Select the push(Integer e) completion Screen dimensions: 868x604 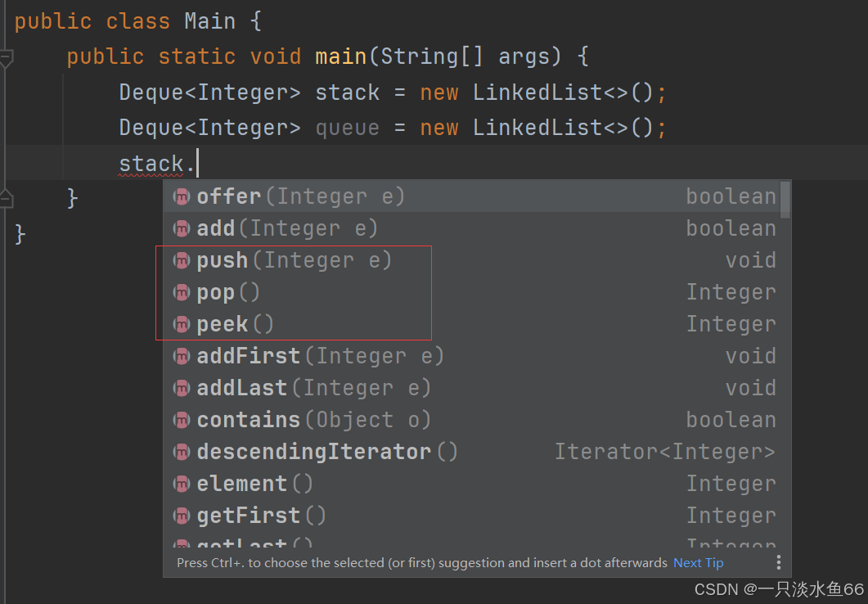click(x=294, y=260)
